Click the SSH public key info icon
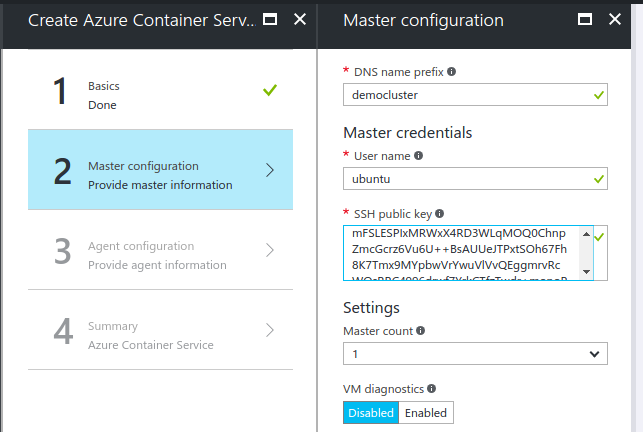Viewport: 643px width, 432px height. coord(440,214)
